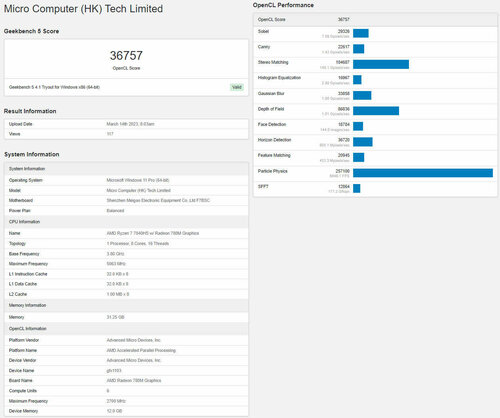The image size is (500, 418).
Task: Click the Particle Physics blue score bar
Action: pos(423,173)
